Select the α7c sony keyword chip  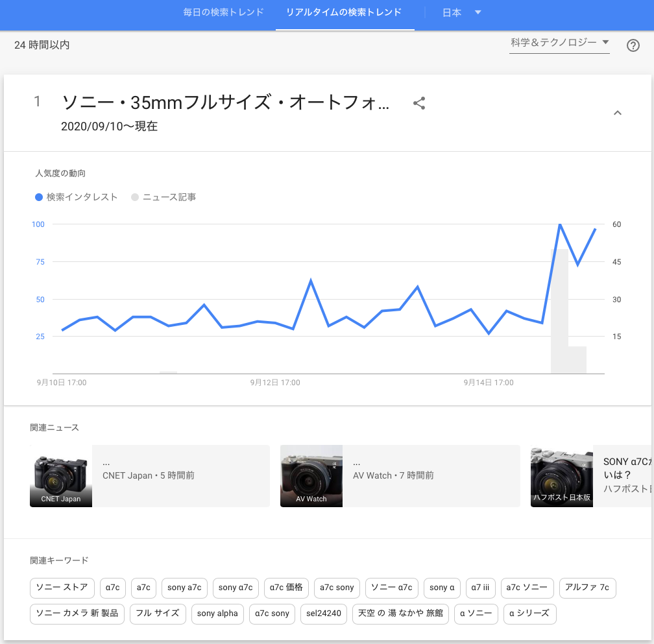coord(272,614)
